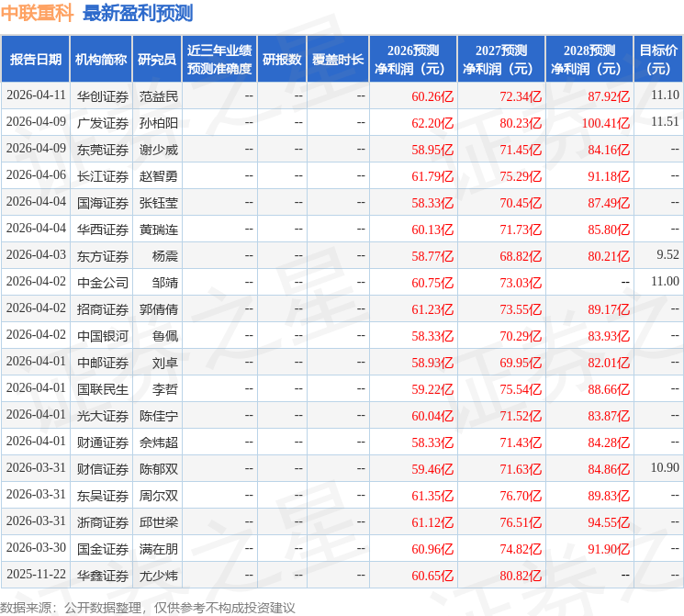Click the 11.51 target price cell

[x=665, y=122]
